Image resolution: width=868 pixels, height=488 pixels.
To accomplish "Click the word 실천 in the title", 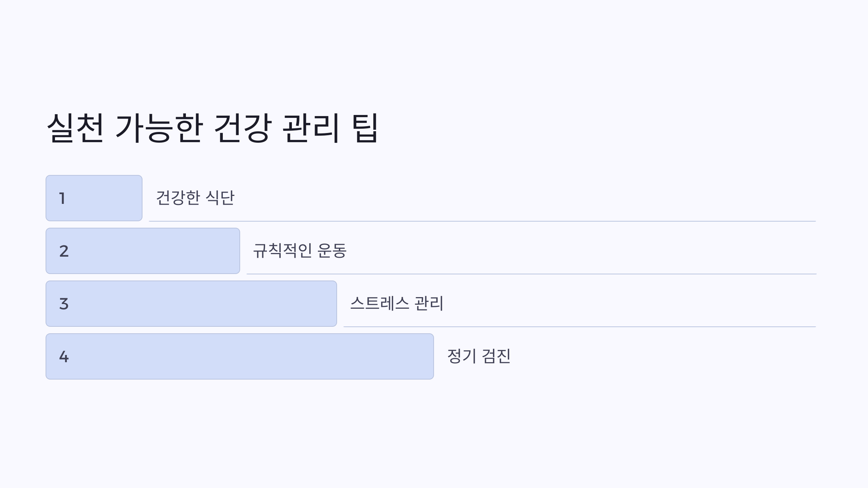I will coord(76,128).
